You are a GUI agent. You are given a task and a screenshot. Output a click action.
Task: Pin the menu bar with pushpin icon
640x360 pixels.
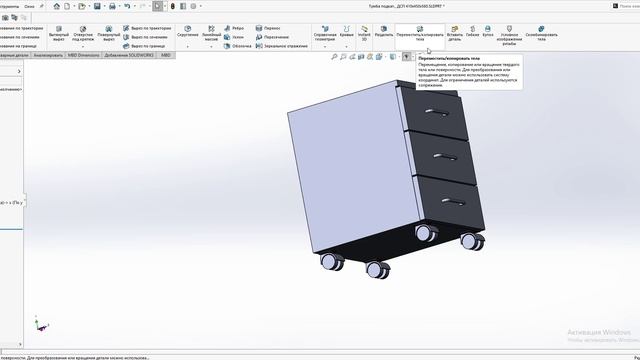[x=41, y=6]
